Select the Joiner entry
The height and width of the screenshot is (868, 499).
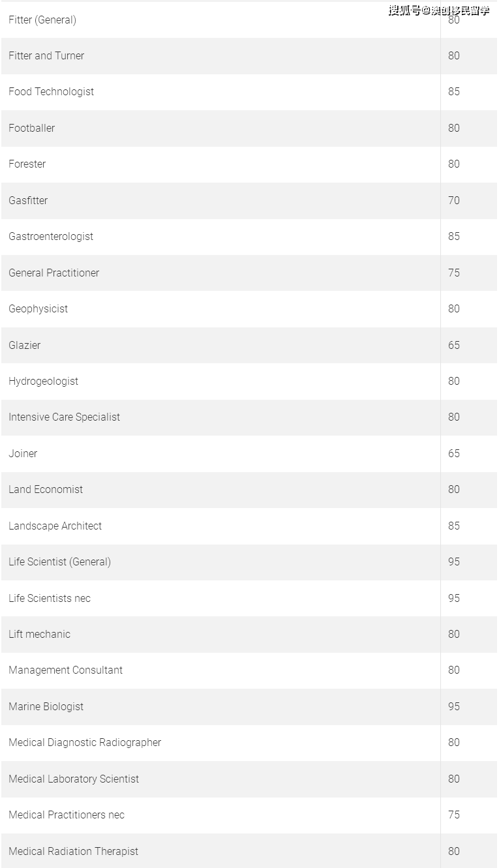pos(23,454)
